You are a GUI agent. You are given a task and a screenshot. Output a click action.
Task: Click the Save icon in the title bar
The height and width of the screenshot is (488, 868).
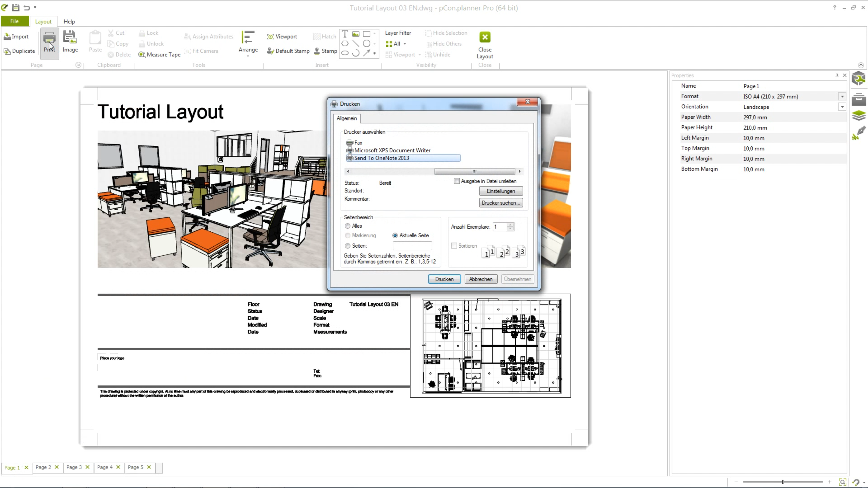click(x=15, y=8)
